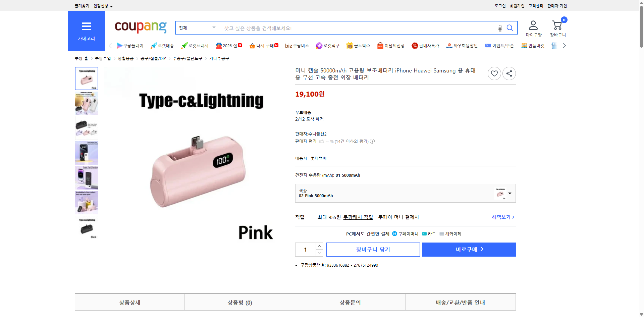
Task: Expand the 입점신청 dropdown arrow
Action: coord(112,6)
